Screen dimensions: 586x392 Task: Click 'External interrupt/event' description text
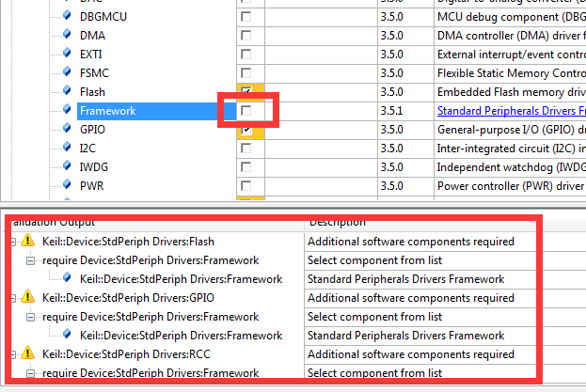coord(512,55)
